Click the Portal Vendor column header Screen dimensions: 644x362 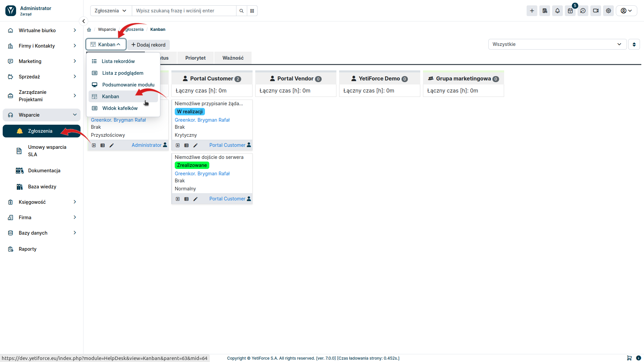(296, 78)
